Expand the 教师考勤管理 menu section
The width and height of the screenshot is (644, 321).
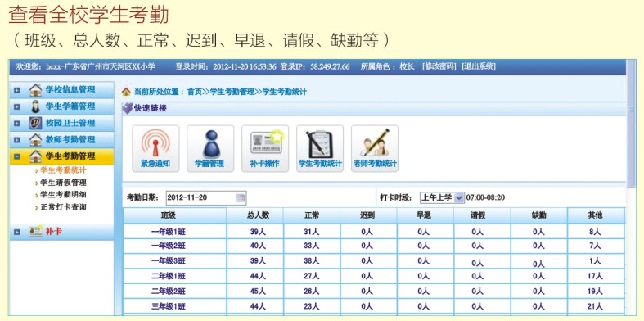[17, 140]
